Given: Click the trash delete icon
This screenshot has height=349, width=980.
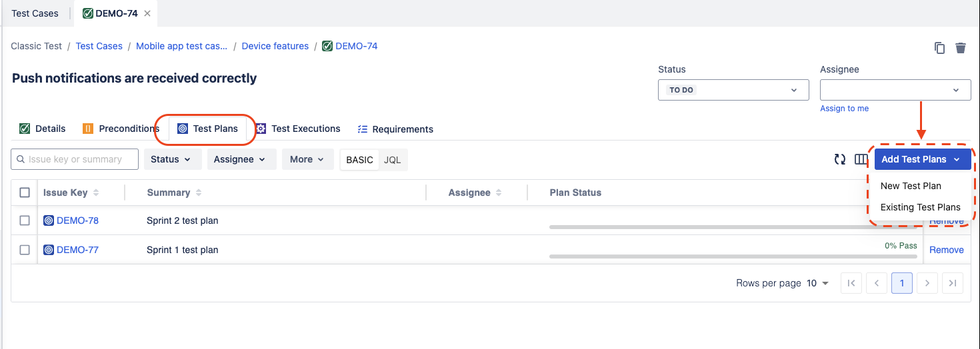Looking at the screenshot, I should 961,48.
